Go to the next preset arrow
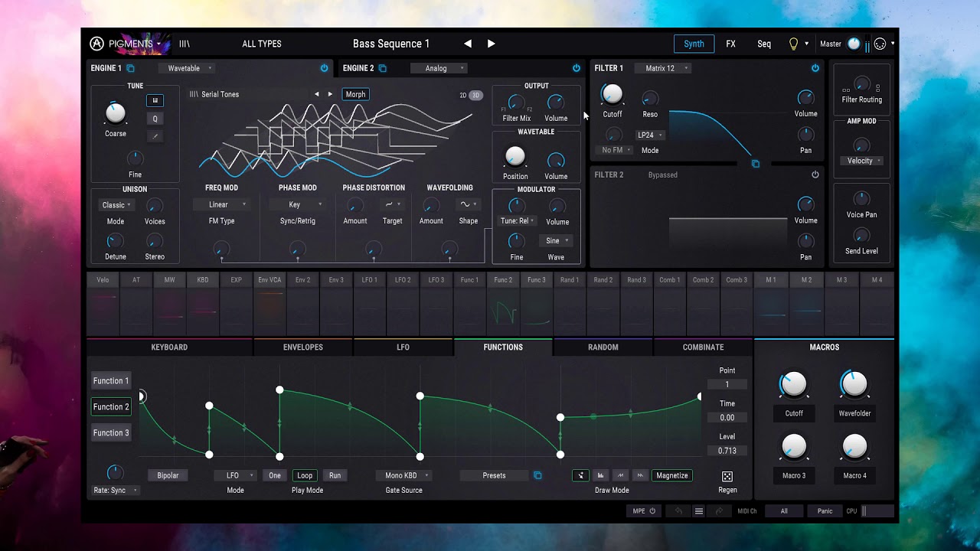The image size is (980, 551). (x=491, y=44)
